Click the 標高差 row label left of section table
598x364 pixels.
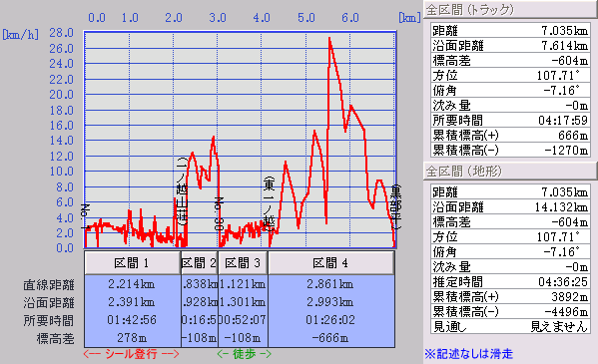[55, 338]
